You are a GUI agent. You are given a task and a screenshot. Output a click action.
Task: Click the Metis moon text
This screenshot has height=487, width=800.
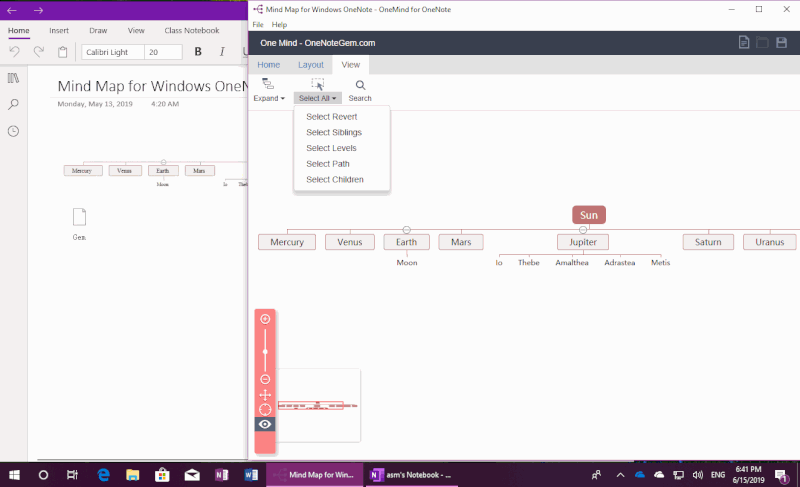[x=660, y=263]
